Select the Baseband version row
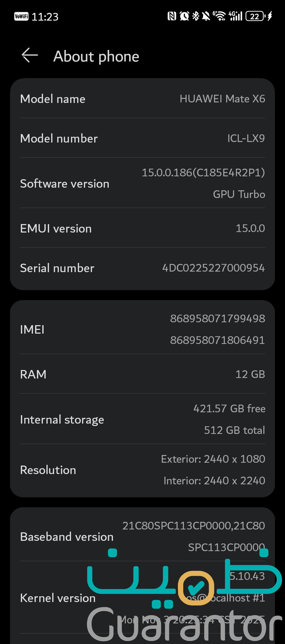Screen dimensions: 285x644 [x=142, y=537]
